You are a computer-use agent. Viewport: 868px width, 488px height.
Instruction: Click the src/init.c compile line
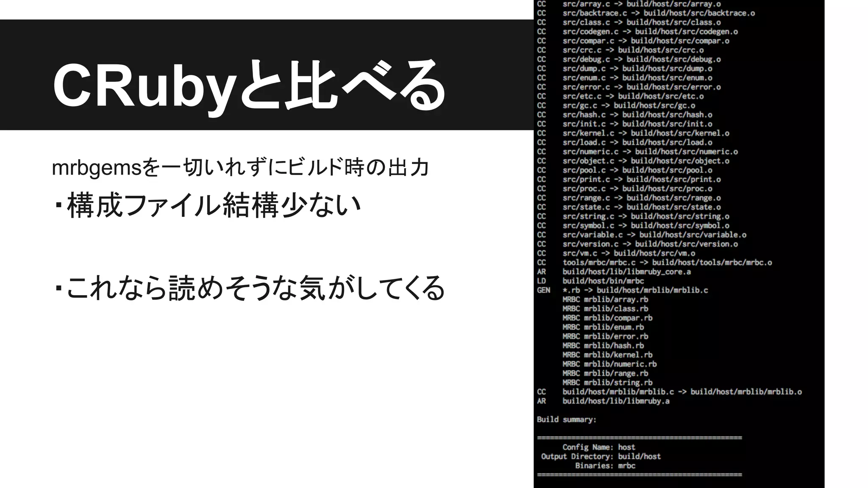click(x=625, y=124)
